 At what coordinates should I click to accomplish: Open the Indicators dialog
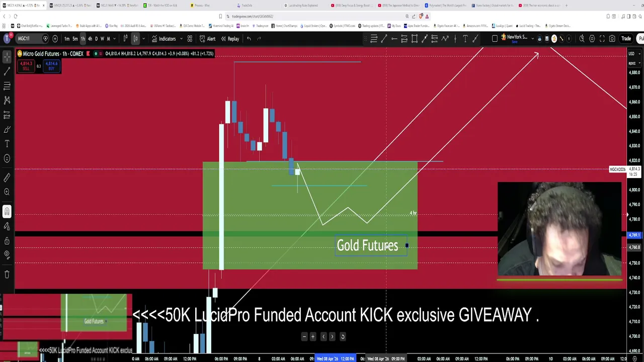point(164,39)
